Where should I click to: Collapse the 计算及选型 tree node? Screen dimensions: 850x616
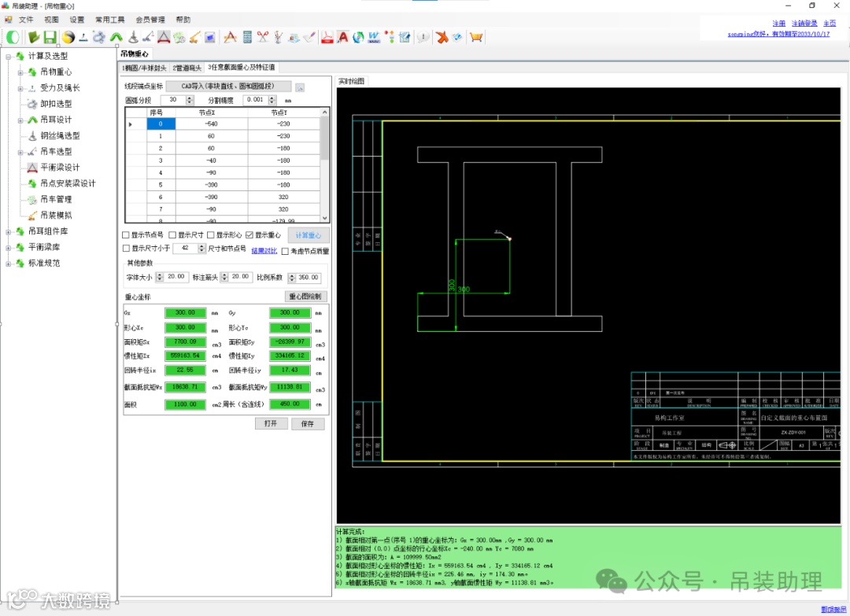coord(9,57)
